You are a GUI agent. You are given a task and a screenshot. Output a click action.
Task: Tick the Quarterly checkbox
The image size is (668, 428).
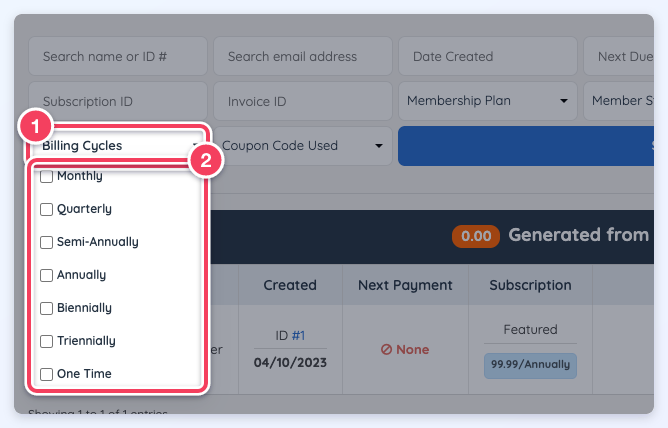(46, 210)
